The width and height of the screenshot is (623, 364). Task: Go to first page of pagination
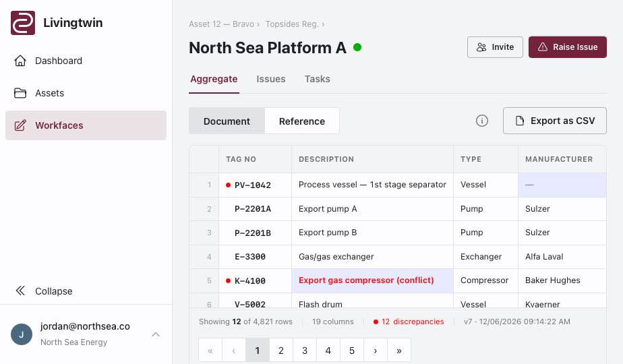pos(210,350)
